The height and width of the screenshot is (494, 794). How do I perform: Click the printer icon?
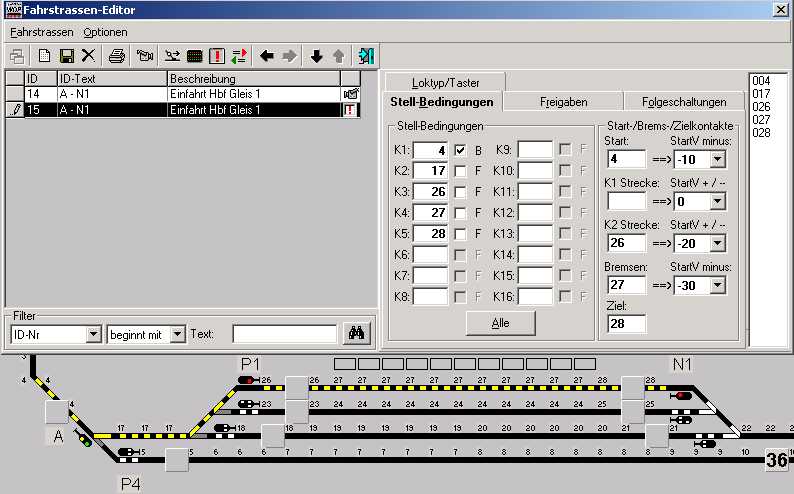pos(117,56)
